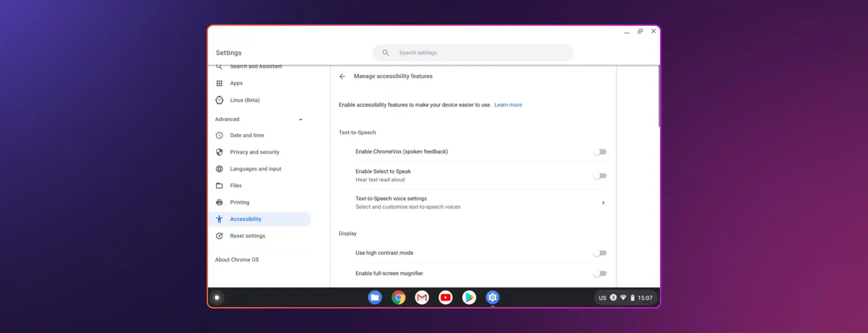868x333 pixels.
Task: Click the notification count badge in tray
Action: [x=613, y=298]
